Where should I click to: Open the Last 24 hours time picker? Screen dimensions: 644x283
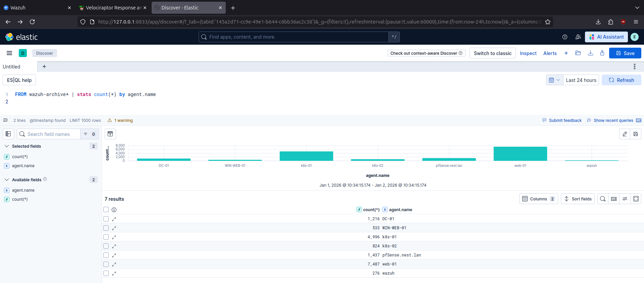(x=581, y=80)
